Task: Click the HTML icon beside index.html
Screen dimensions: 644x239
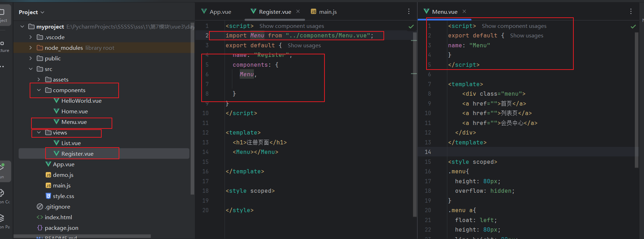Action: point(40,217)
